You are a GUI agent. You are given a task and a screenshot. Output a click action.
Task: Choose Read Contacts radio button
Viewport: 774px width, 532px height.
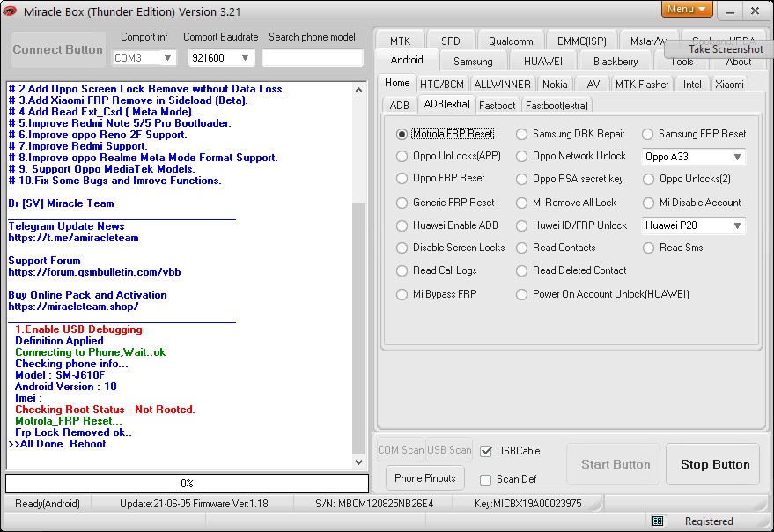pos(521,248)
